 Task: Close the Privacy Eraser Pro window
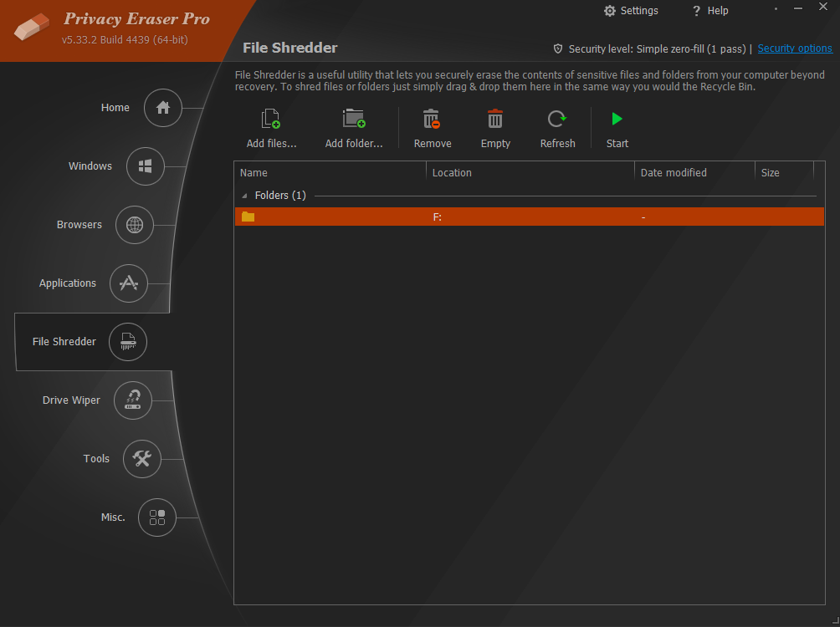(823, 7)
